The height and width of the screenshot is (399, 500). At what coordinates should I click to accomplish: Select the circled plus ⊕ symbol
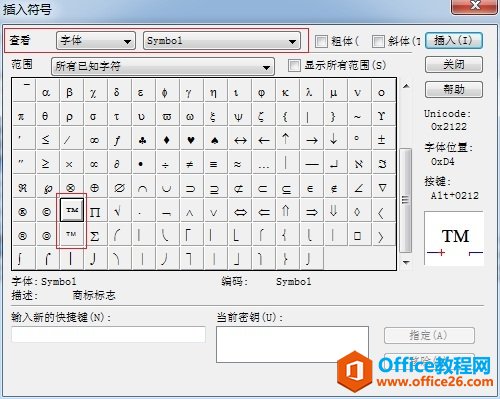coord(96,187)
